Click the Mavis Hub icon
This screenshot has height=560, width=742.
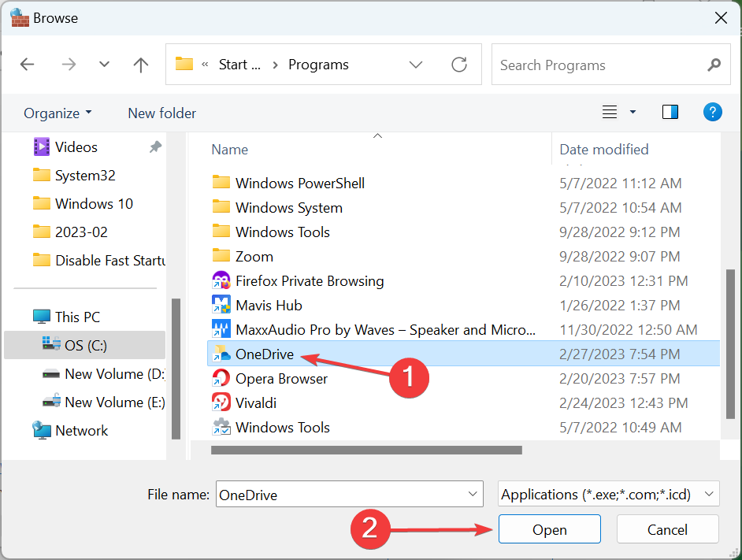click(221, 305)
